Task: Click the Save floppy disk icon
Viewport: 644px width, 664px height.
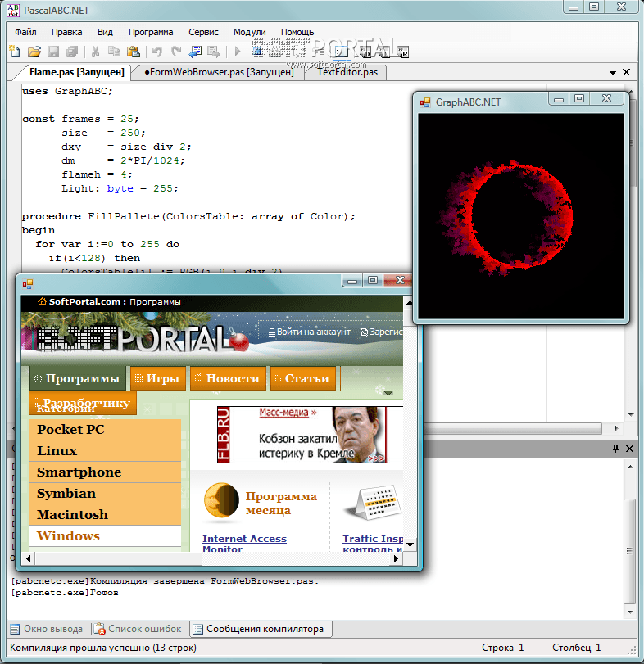Action: pyautogui.click(x=53, y=52)
